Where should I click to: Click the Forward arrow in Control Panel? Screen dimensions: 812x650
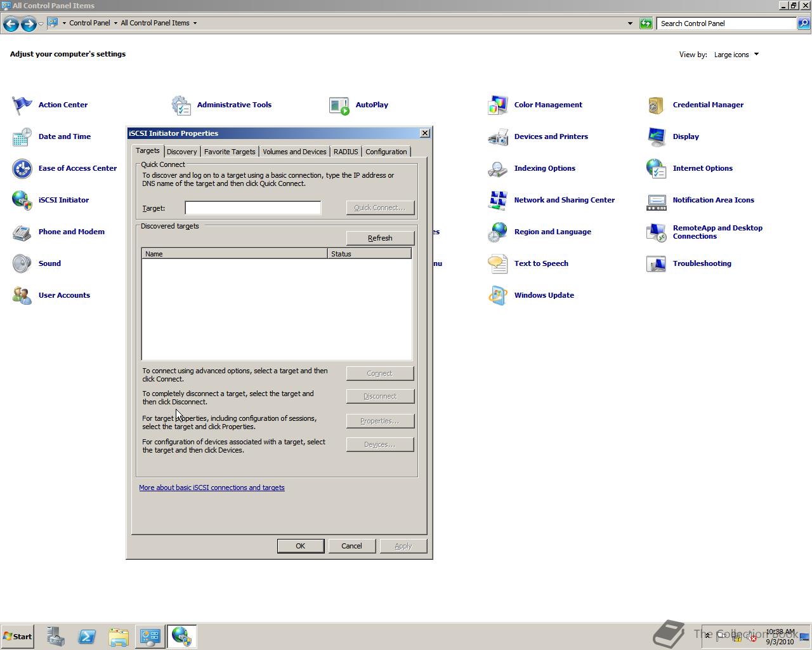coord(29,23)
